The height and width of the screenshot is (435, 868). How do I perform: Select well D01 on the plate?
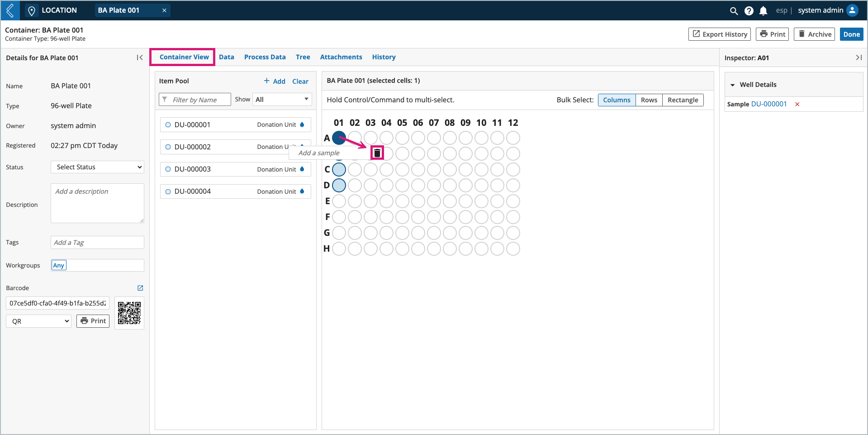(x=339, y=185)
